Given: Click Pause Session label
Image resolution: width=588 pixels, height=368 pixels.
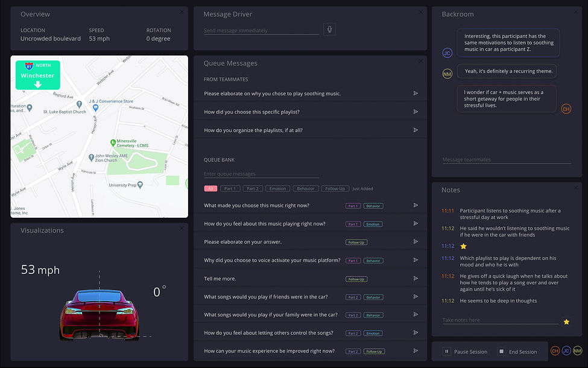Looking at the screenshot, I should [x=470, y=352].
